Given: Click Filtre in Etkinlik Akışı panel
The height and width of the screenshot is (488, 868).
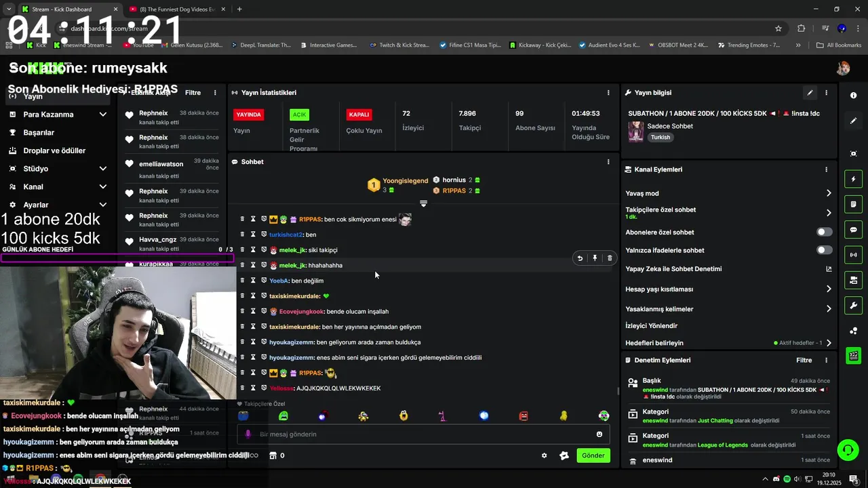Looking at the screenshot, I should click(193, 93).
